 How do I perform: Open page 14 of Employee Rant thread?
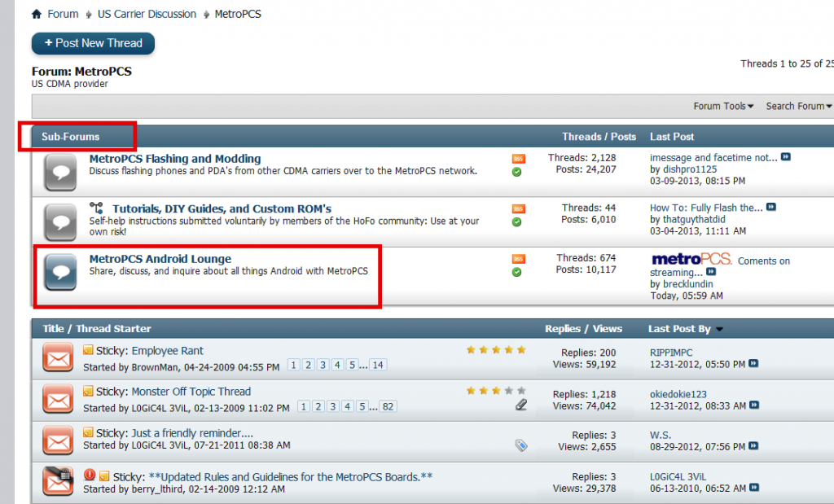pyautogui.click(x=378, y=366)
